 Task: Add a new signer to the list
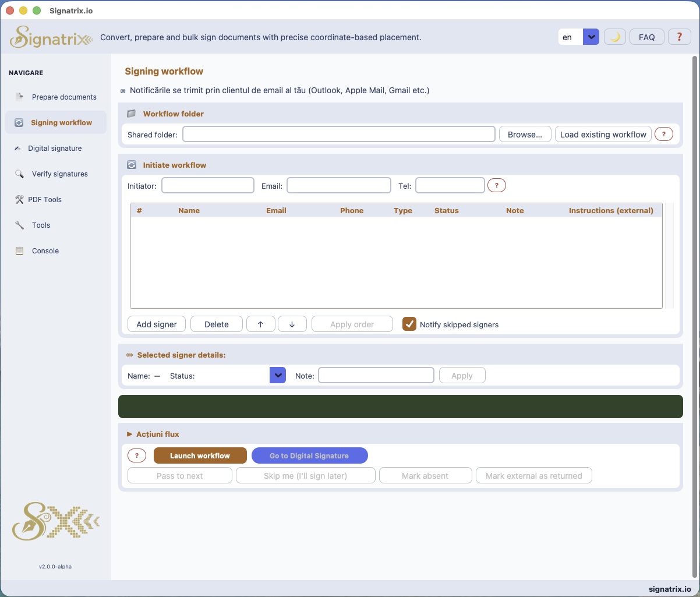pos(156,324)
